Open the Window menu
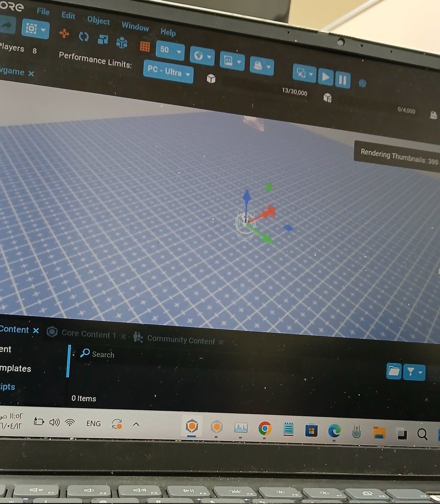 (135, 26)
